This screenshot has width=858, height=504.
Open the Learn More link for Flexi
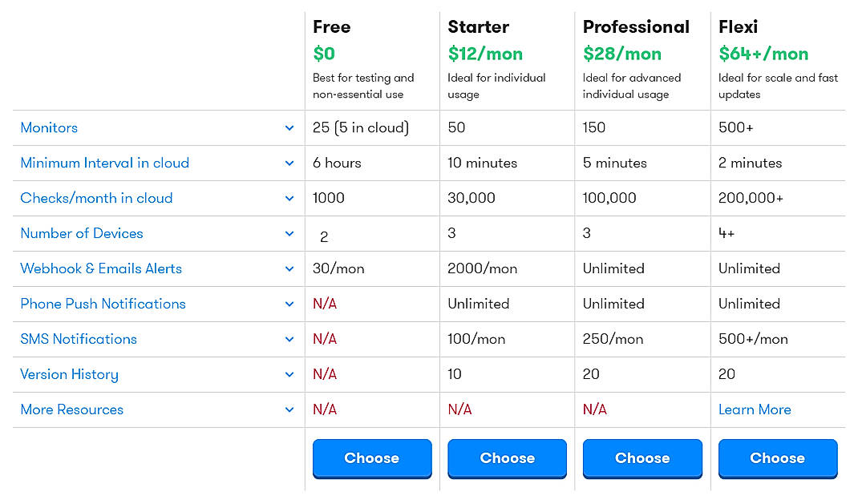pos(755,409)
